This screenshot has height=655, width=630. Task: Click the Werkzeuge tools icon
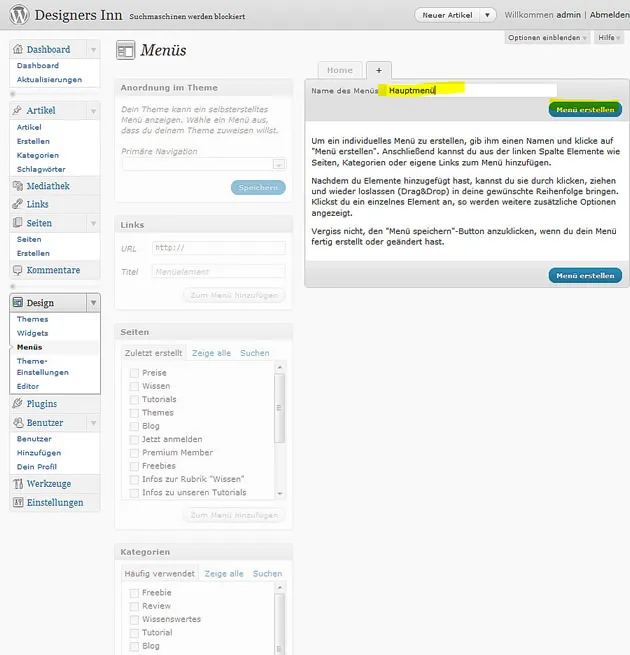coord(18,484)
